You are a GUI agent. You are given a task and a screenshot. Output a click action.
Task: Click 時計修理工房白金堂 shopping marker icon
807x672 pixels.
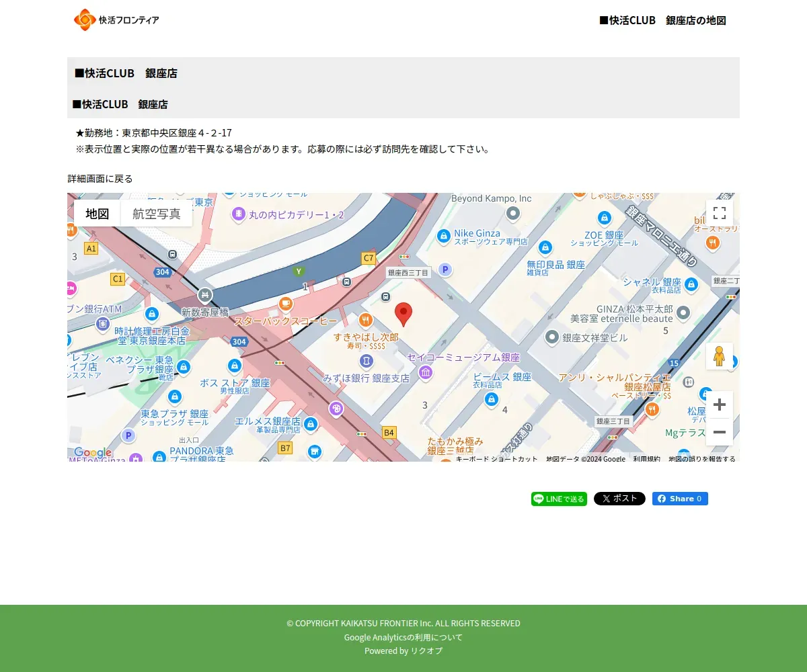pos(152,314)
